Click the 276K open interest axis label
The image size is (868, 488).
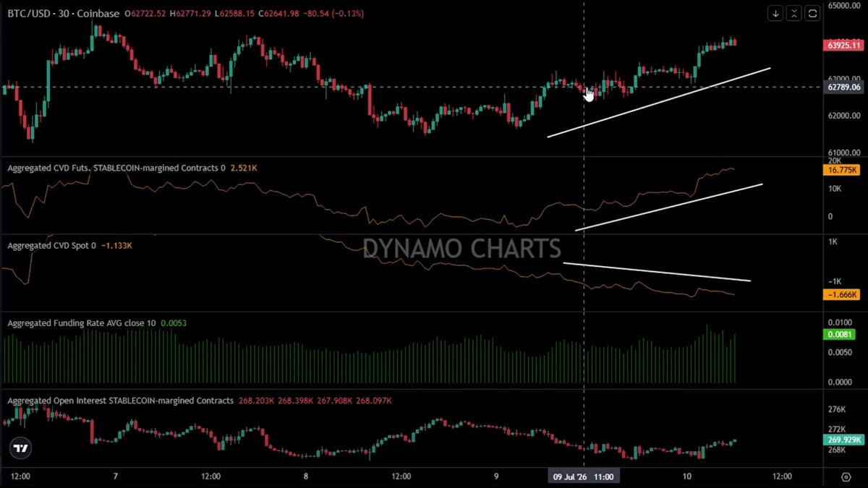click(836, 409)
